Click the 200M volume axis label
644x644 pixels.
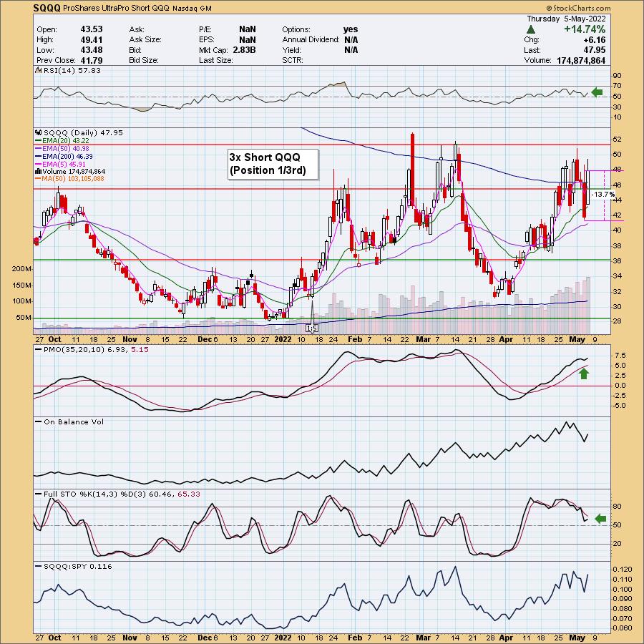pos(22,269)
